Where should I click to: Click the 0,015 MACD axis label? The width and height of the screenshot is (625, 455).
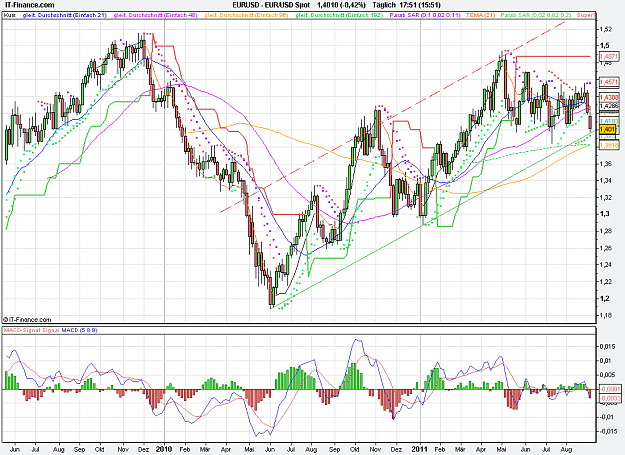606,347
